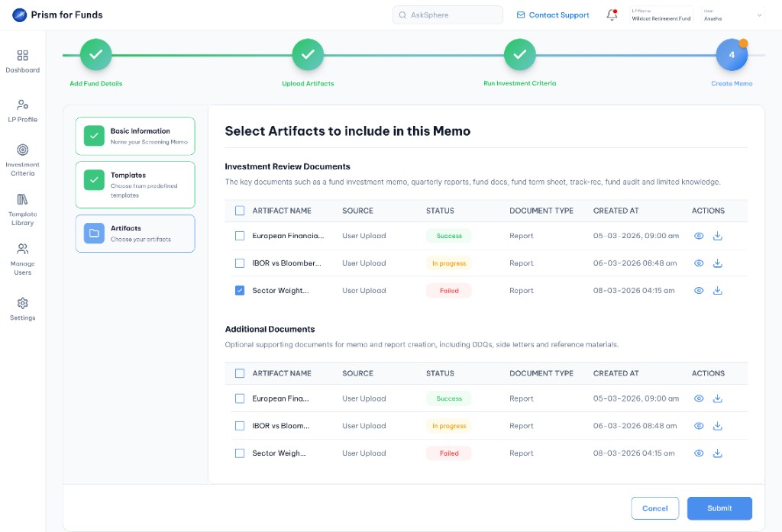Preview European Financia... via eye icon in Investment Review

click(699, 236)
